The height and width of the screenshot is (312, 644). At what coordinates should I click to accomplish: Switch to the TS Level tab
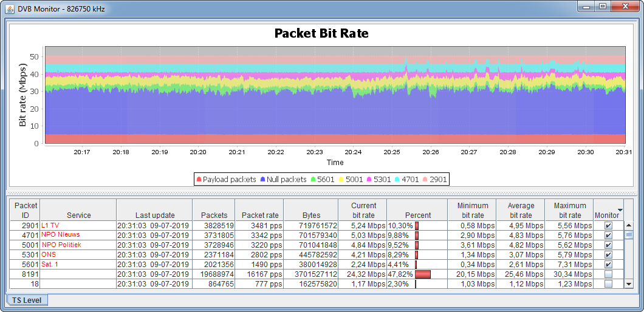click(27, 300)
